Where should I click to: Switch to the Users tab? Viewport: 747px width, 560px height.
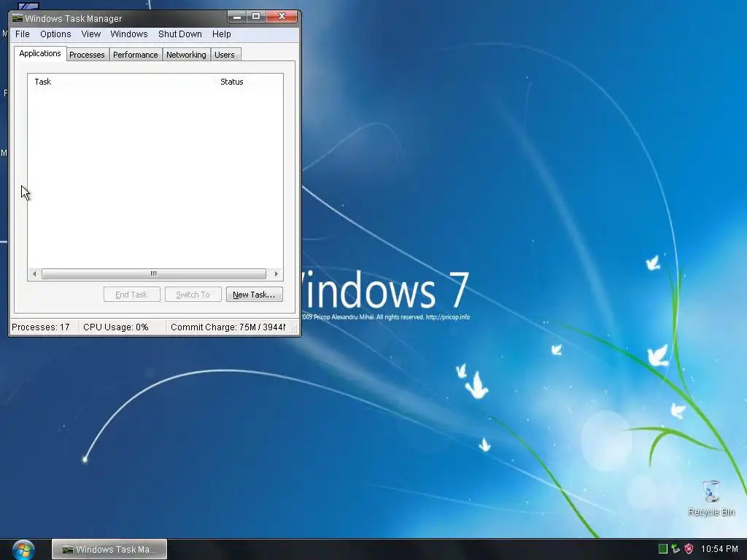point(225,55)
